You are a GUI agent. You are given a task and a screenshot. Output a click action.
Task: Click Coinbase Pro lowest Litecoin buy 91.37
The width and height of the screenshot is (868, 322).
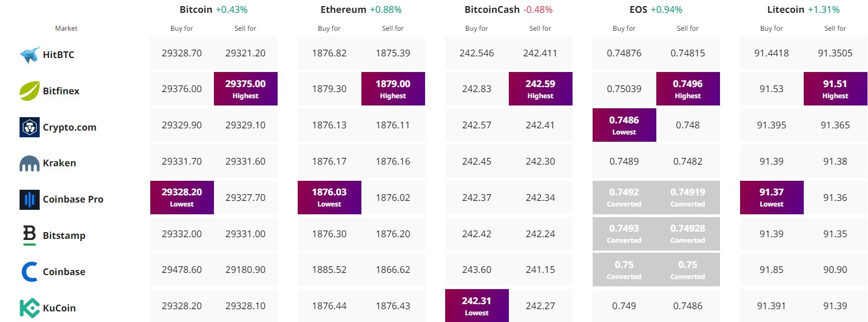(772, 197)
